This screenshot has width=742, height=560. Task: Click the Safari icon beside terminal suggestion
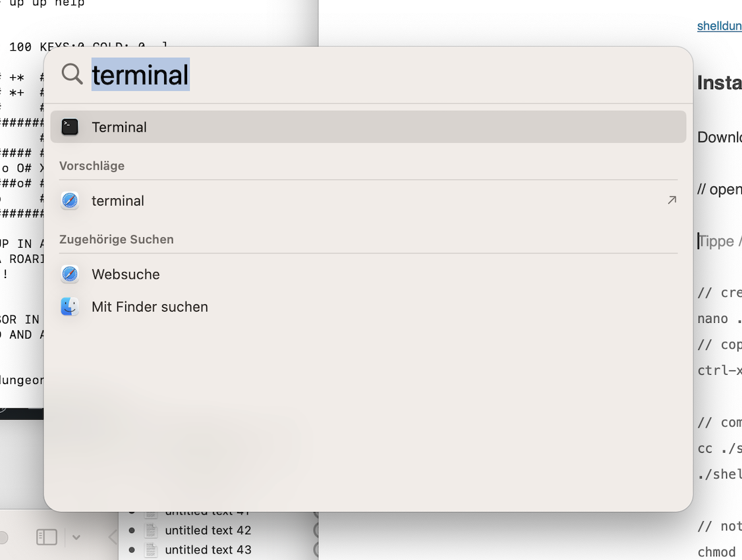70,201
